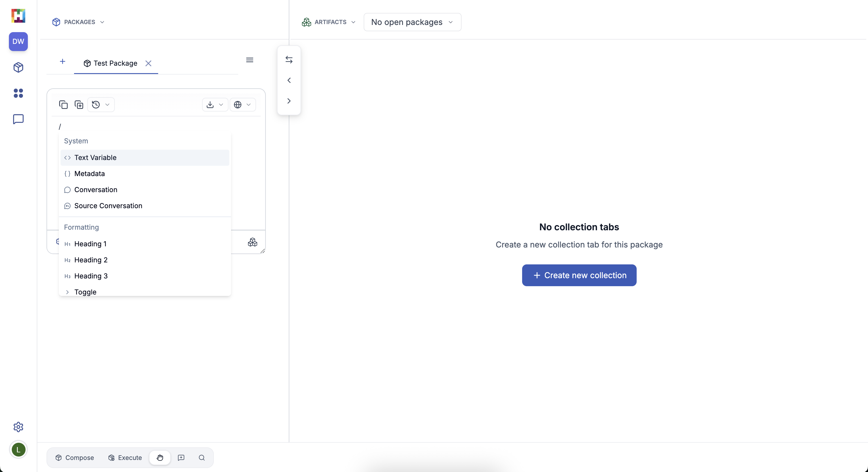Screen dimensions: 868x472
Task: Click Create new collection button
Action: point(579,275)
